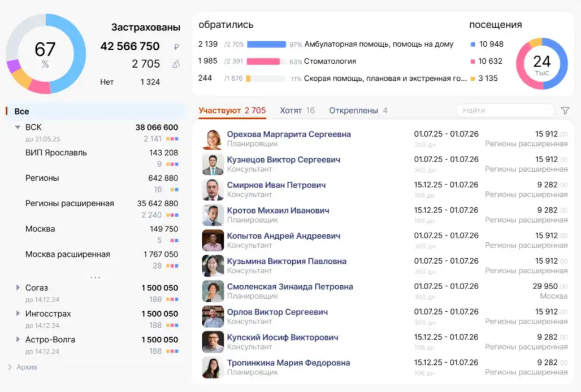The height and width of the screenshot is (392, 581).
Task: Click the посещения heading
Action: click(496, 25)
